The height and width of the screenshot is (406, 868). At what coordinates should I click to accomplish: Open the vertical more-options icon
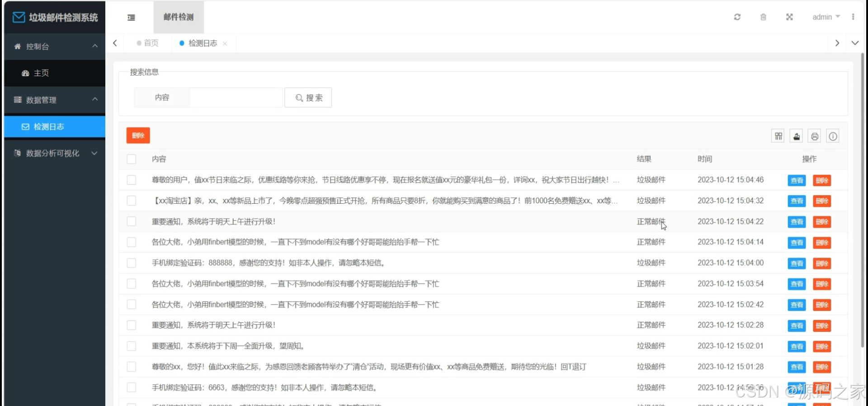(853, 17)
